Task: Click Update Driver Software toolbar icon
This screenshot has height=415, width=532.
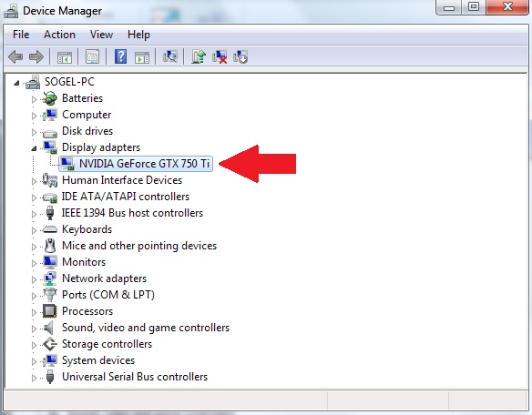Action: (x=199, y=56)
